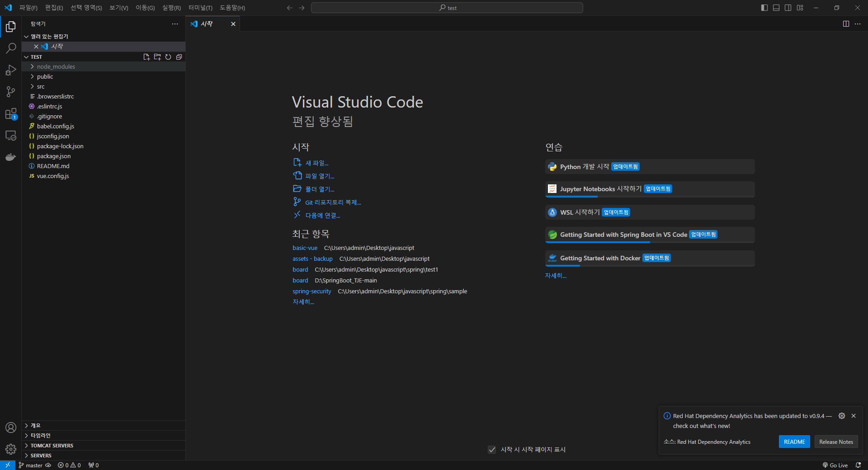Image resolution: width=868 pixels, height=470 pixels.
Task: Expand the node_modules folder
Action: click(104, 66)
